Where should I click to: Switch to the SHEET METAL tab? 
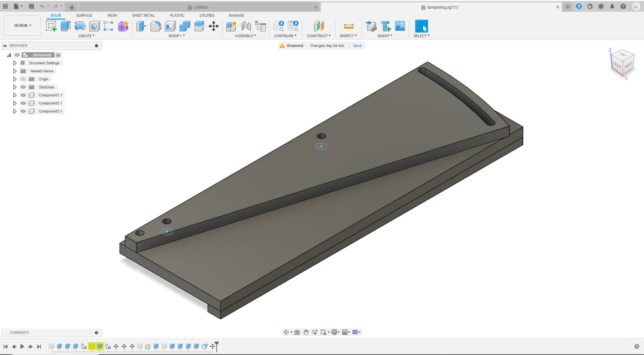pyautogui.click(x=143, y=15)
